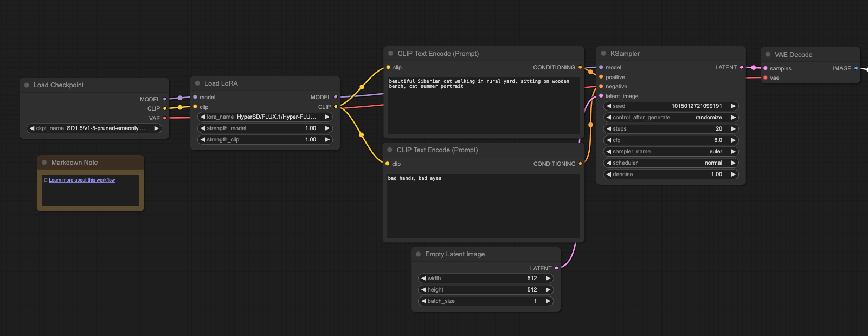Click the VAE output port on Load Checkpoint
The image size is (868, 336).
165,118
